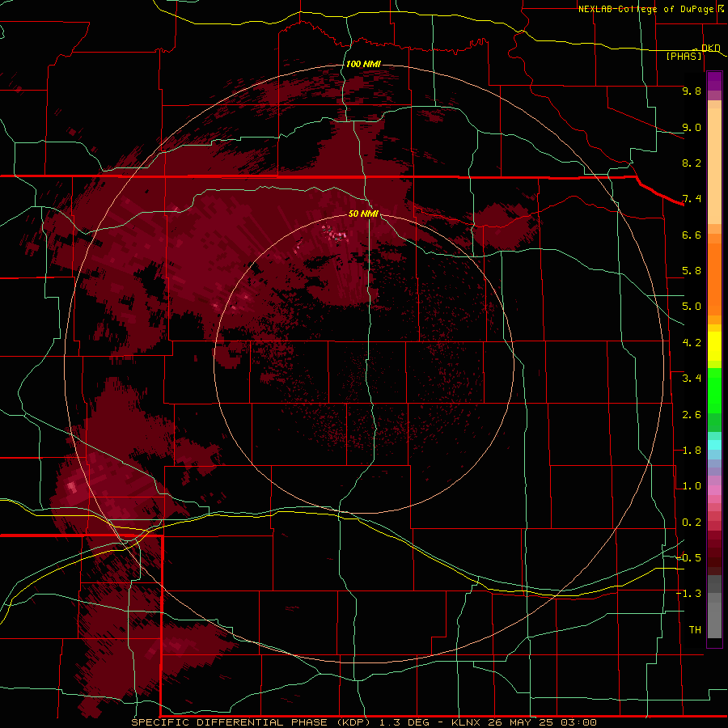Click the 100 NMI range ring label
728x728 pixels.
(x=363, y=64)
